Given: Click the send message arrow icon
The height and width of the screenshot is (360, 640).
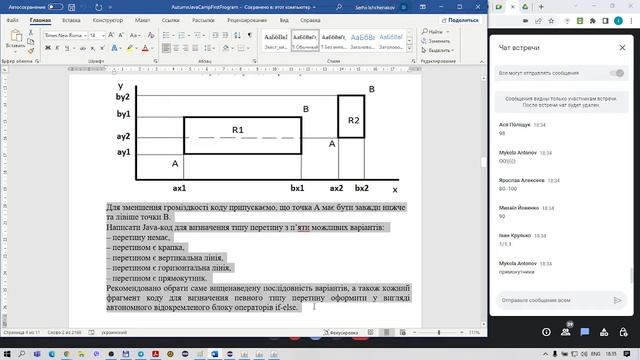Looking at the screenshot, I should (618, 300).
